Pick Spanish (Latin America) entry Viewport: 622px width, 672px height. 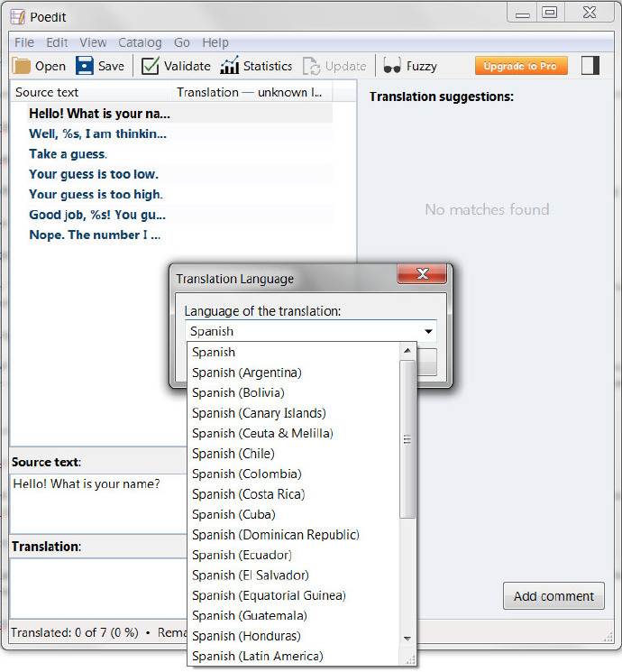coord(294,656)
